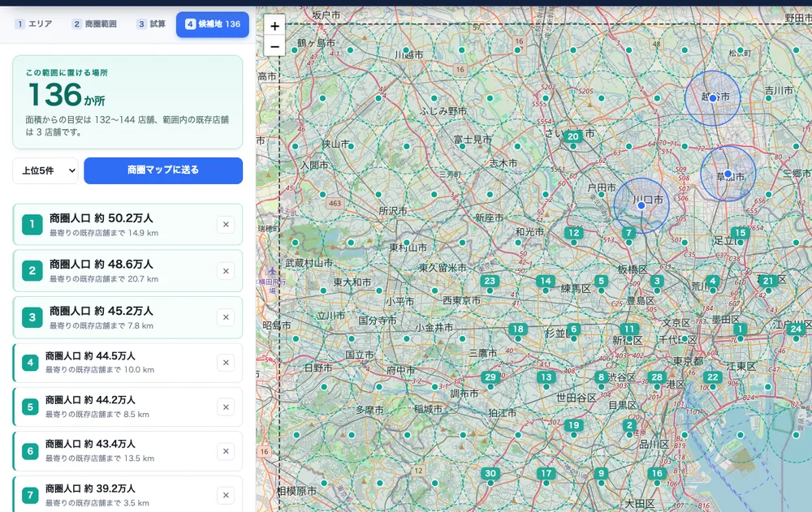812x512 pixels.
Task: Click map marker number 3
Action: [657, 281]
